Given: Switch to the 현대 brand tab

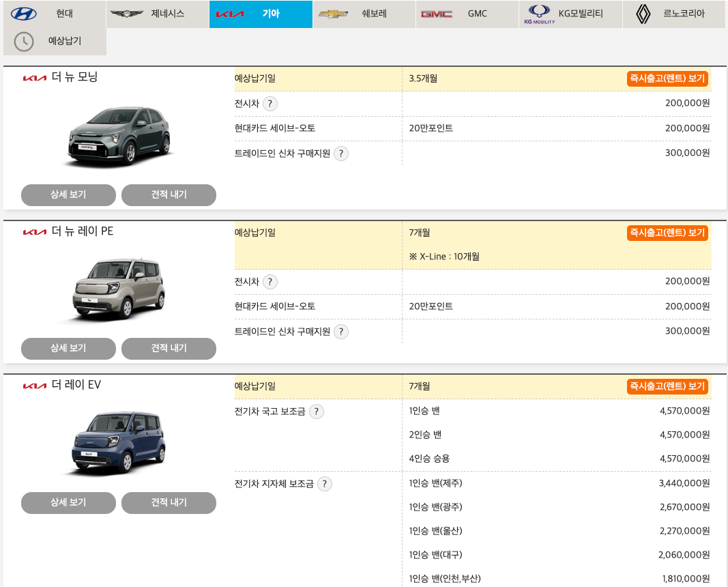Looking at the screenshot, I should (55, 14).
